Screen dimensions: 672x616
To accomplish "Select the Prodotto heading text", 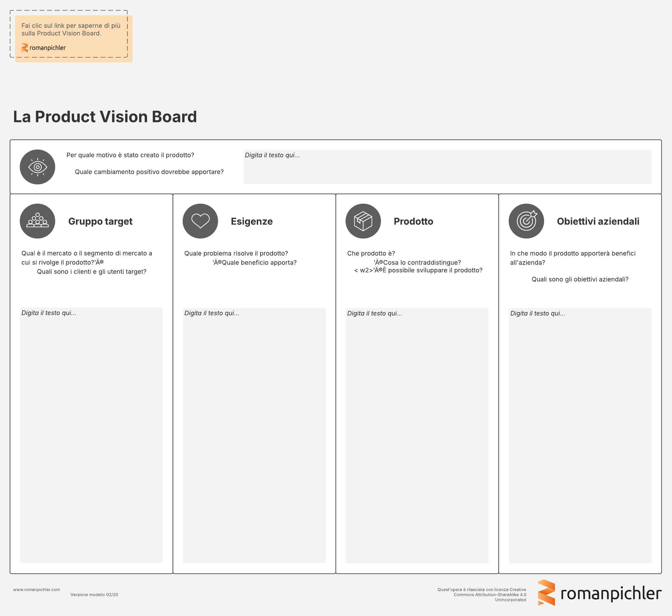I will pyautogui.click(x=413, y=221).
